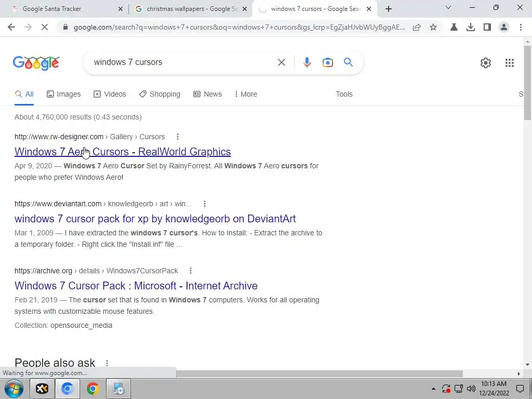Open the Windows Start button

[x=14, y=389]
